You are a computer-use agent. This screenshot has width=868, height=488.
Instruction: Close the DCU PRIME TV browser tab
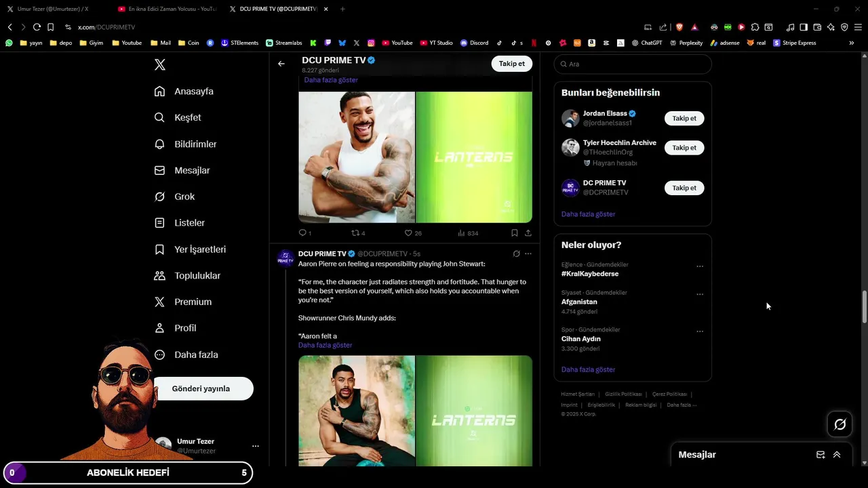(326, 9)
